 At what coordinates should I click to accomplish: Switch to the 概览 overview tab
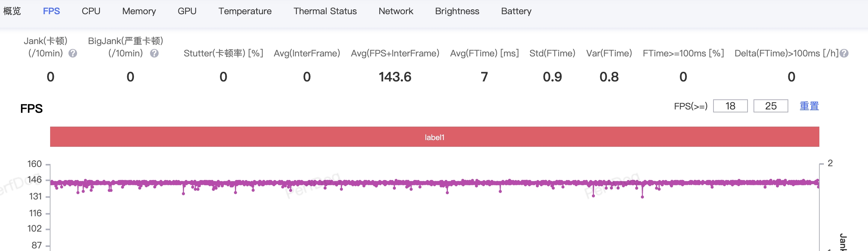(12, 11)
